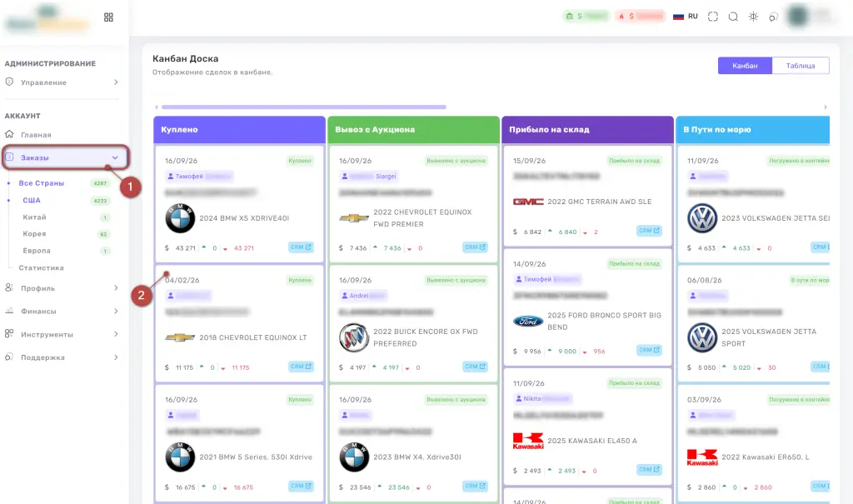853x504 pixels.
Task: Open CRM link on BMW X5 card
Action: [301, 247]
